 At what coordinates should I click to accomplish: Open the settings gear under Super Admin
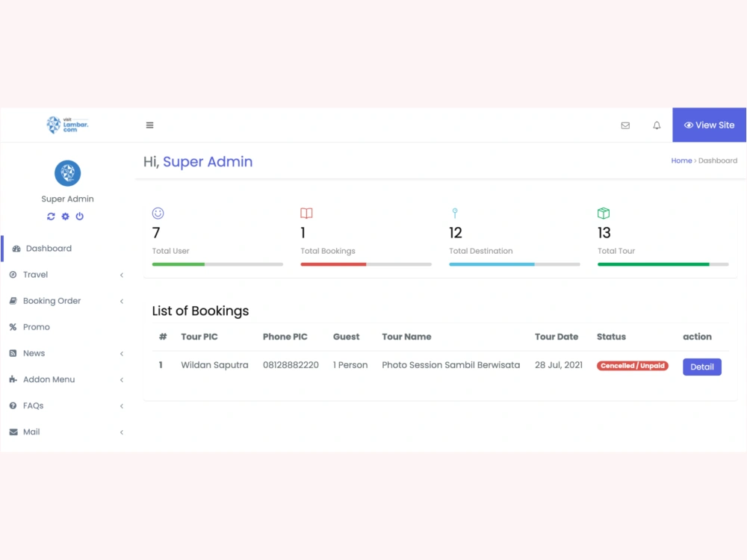65,217
